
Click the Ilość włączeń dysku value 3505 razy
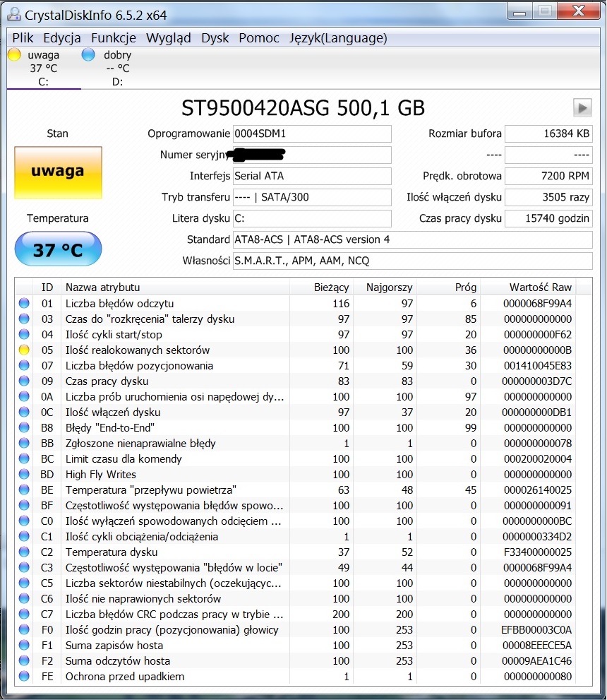548,197
